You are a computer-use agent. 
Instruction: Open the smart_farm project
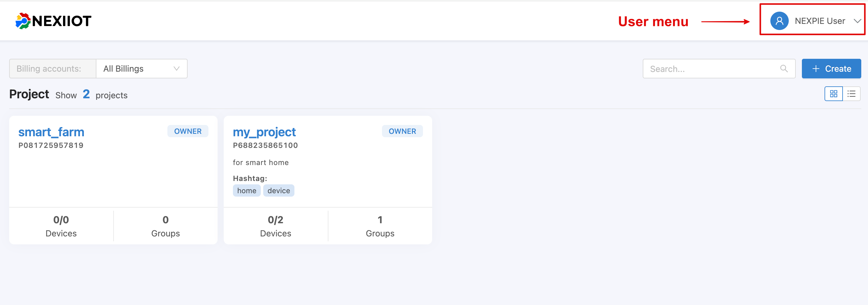tap(51, 132)
